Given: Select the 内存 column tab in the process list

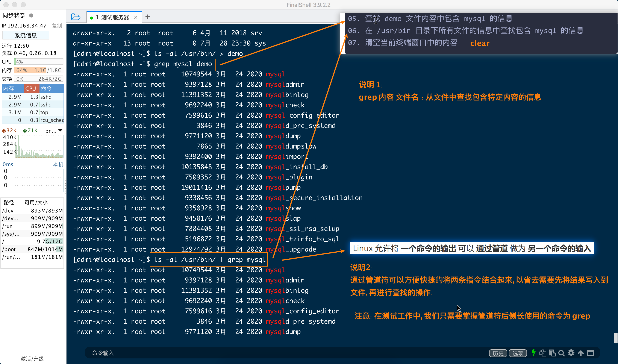Looking at the screenshot, I should [9, 89].
